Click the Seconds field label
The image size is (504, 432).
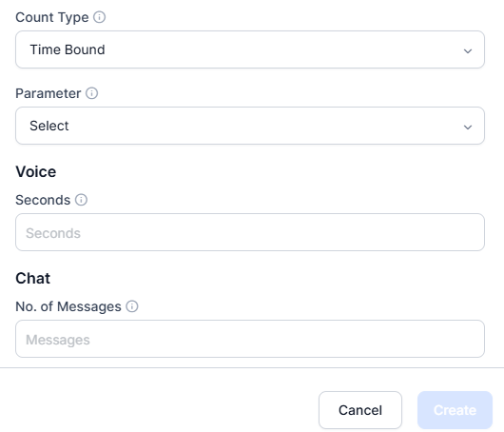(x=43, y=200)
